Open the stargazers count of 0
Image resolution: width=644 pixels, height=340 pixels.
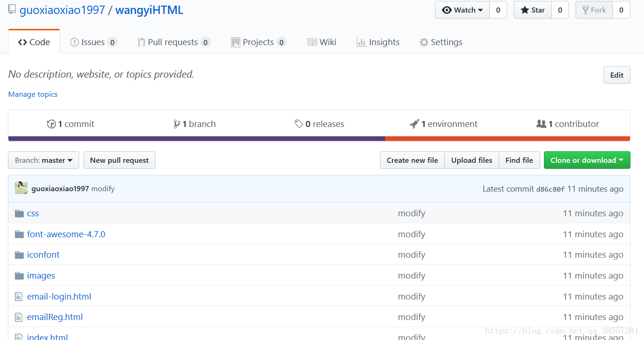(560, 10)
